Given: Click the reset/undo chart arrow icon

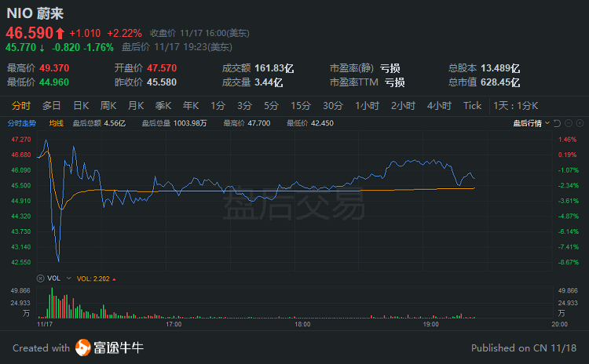Looking at the screenshot, I should coord(557,123).
